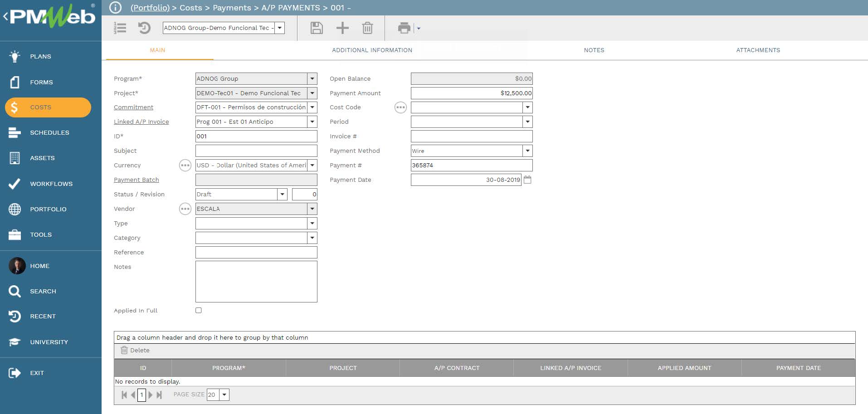Click the user avatar next to Home

click(x=17, y=266)
